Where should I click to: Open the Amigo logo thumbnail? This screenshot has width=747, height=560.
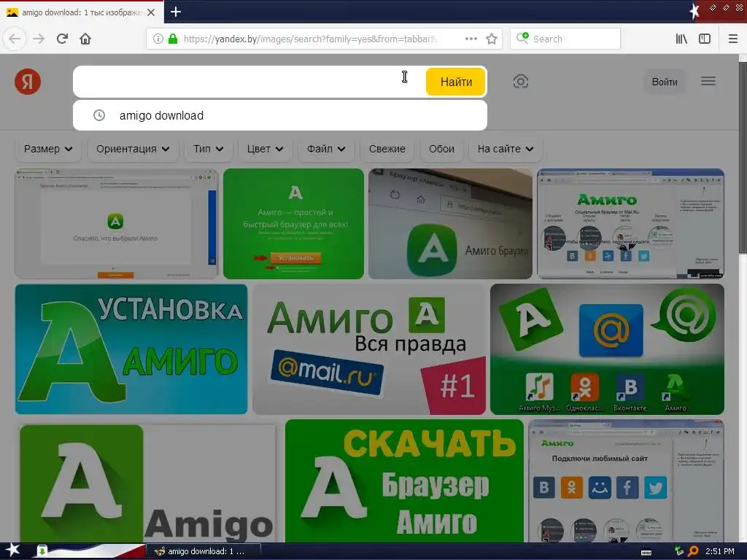(x=147, y=483)
